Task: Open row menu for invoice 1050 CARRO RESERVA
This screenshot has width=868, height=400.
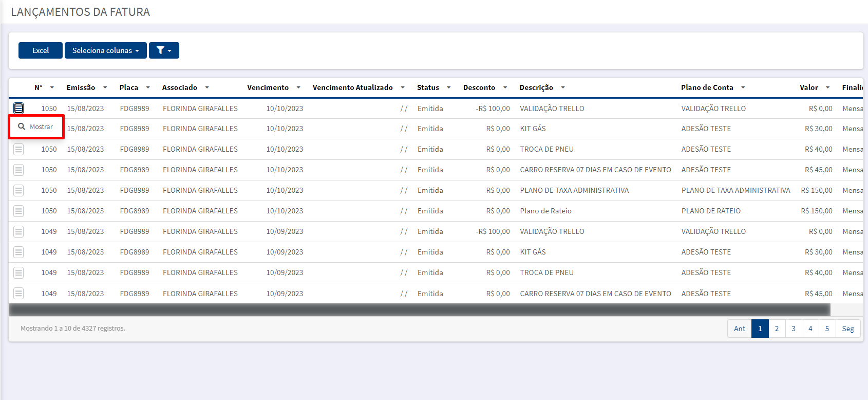Action: 18,170
